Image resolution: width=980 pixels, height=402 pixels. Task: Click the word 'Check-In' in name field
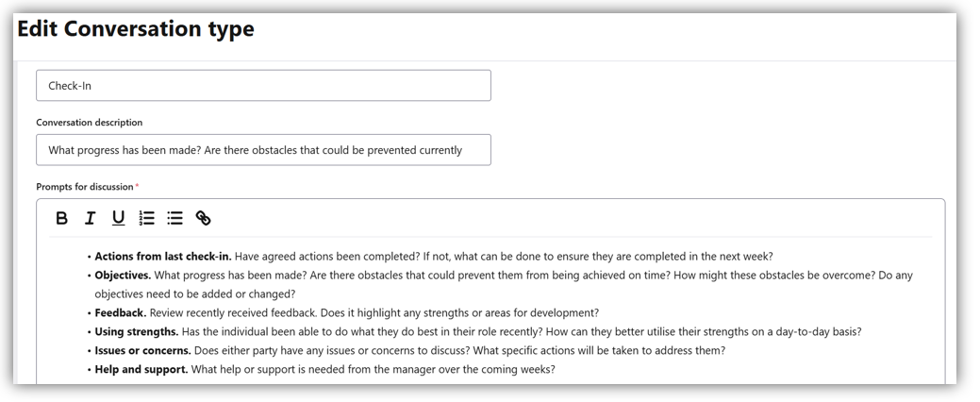70,86
